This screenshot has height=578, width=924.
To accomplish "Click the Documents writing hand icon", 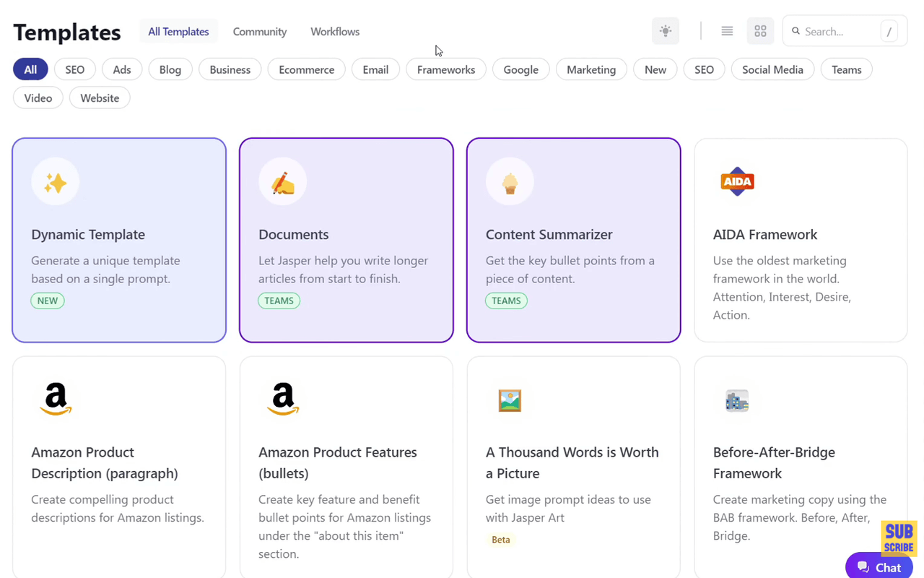I will click(x=282, y=182).
